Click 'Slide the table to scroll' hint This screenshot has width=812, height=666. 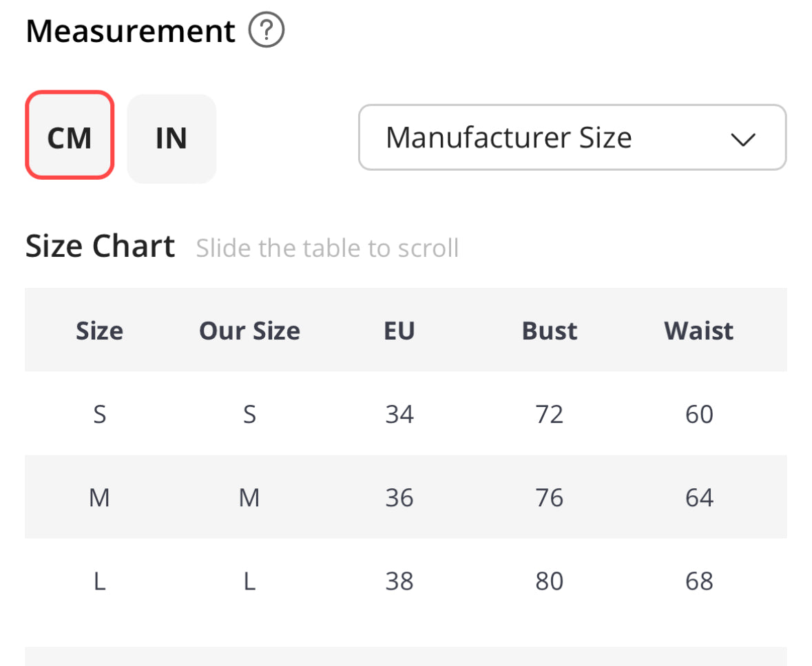coord(327,248)
